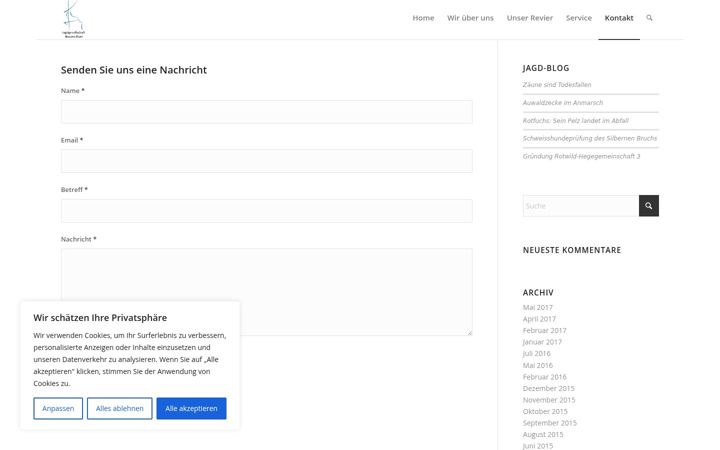Open the Wir über uns menu

[x=470, y=18]
